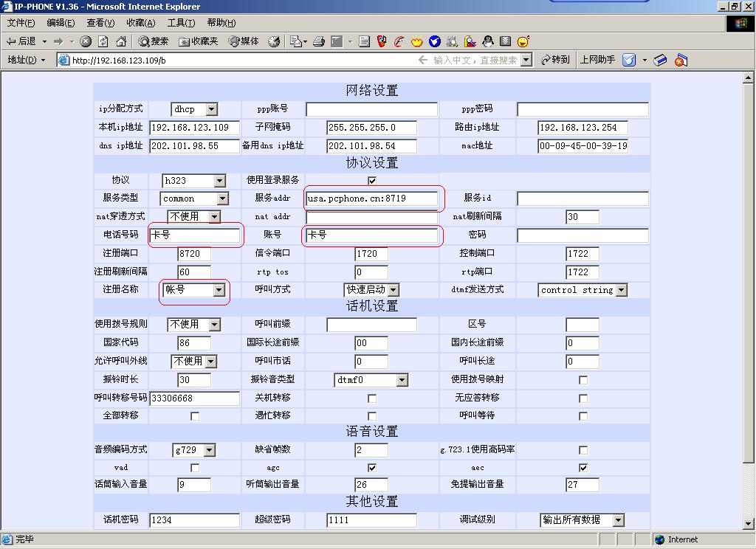Open the 振铃音类型 dtmf0 dropdown

click(371, 380)
